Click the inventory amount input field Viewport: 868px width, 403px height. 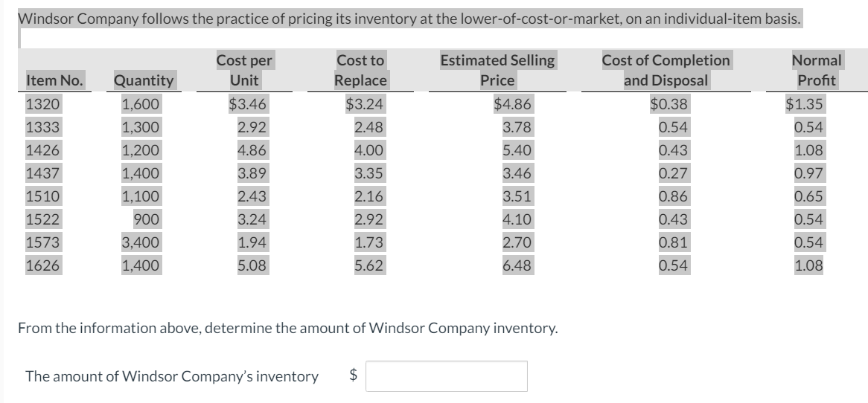point(446,376)
